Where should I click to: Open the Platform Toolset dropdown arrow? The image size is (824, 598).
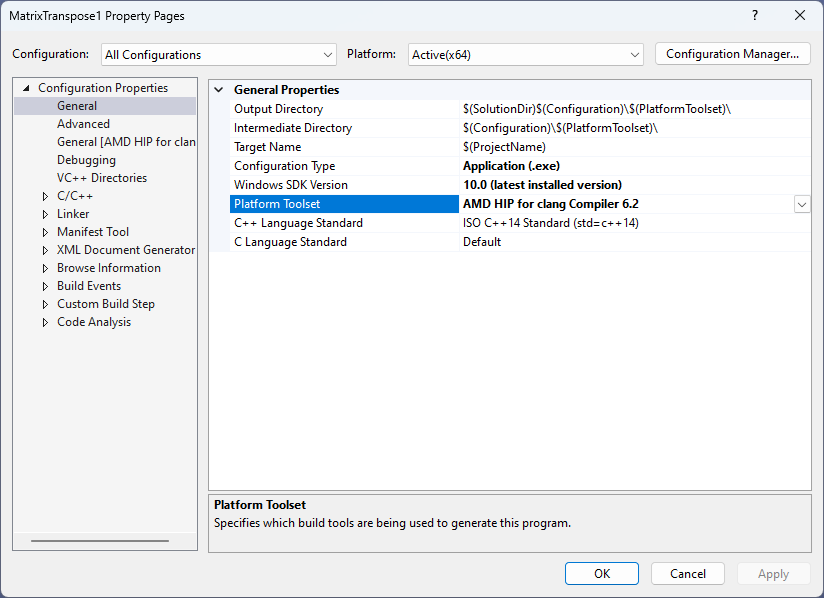(x=802, y=204)
